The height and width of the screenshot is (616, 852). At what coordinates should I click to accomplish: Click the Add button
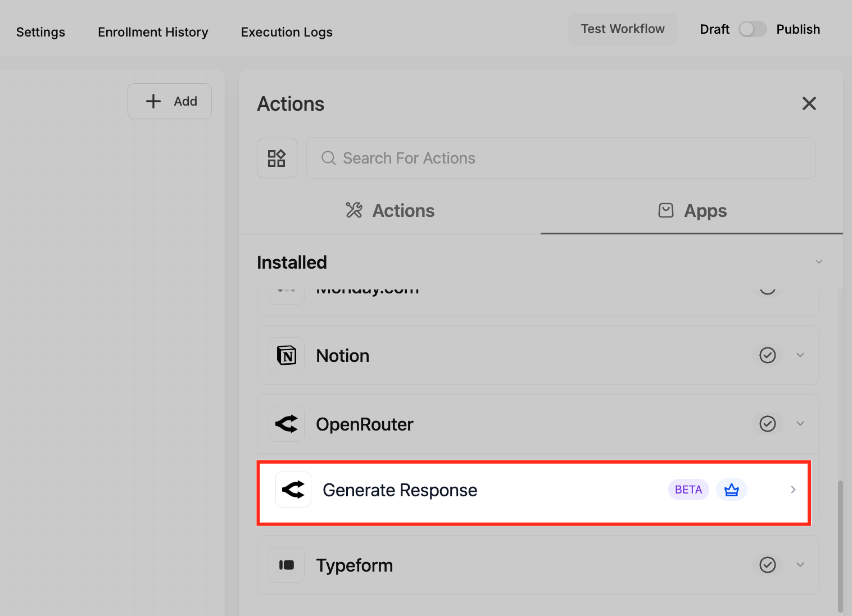point(170,101)
